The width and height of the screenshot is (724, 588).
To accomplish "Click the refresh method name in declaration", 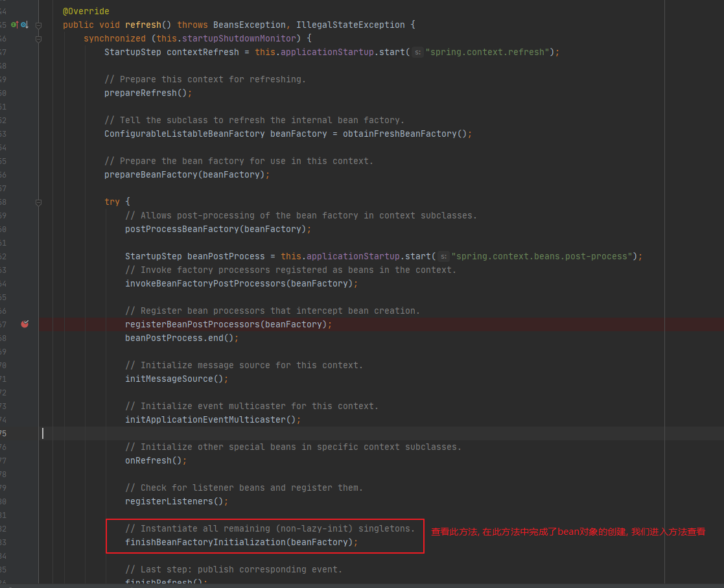I will 143,25.
